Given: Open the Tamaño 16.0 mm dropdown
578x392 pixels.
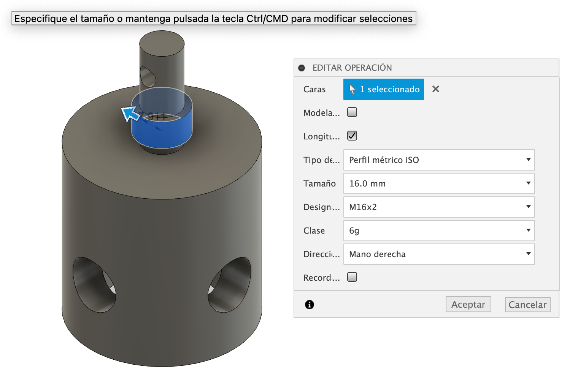Looking at the screenshot, I should pyautogui.click(x=439, y=183).
